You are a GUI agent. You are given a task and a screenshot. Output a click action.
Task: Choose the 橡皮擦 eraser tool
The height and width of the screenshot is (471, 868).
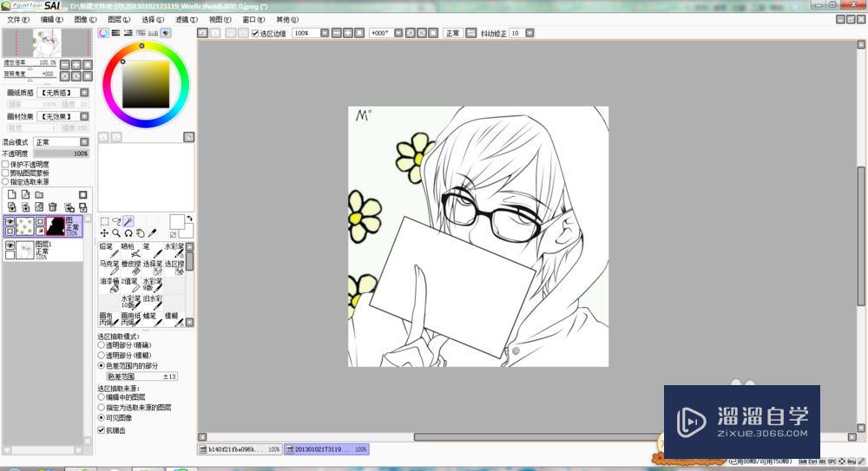[131, 267]
